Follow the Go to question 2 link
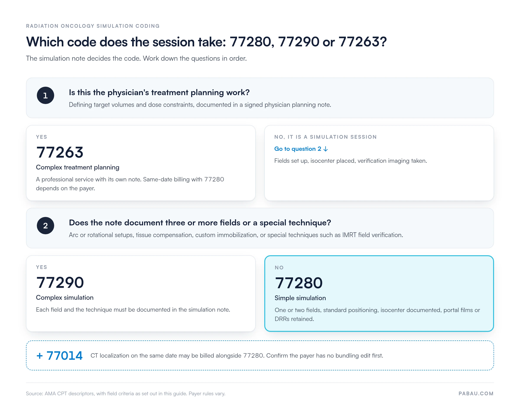 point(301,149)
